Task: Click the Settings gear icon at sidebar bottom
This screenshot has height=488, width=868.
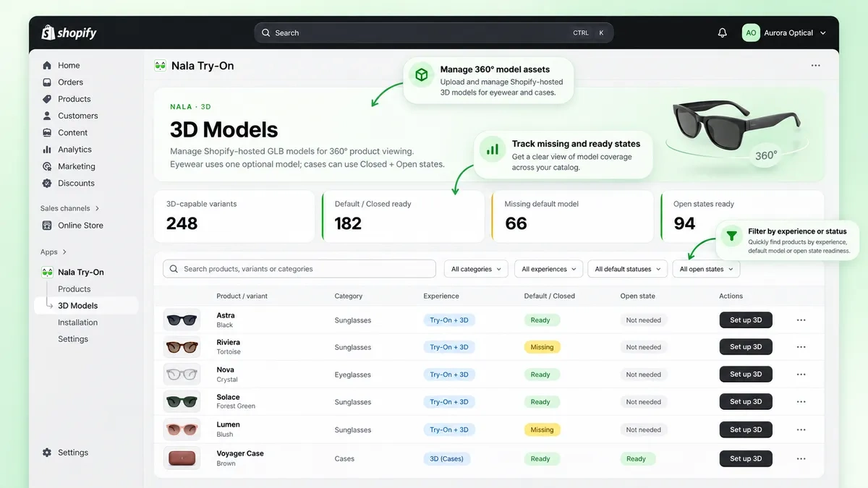Action: [x=47, y=453]
